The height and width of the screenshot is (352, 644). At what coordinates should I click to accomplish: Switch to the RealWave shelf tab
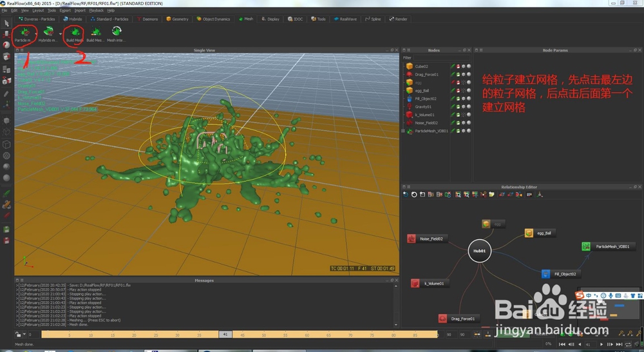click(x=345, y=19)
